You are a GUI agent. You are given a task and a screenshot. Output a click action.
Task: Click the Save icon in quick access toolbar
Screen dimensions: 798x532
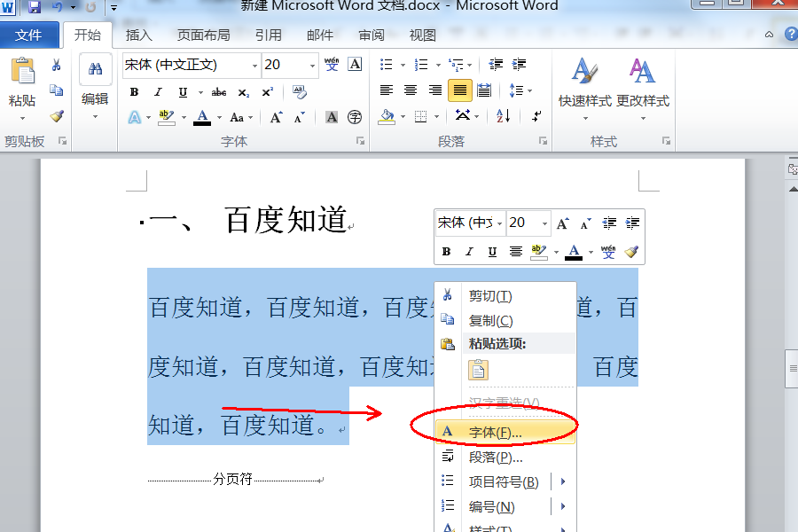click(34, 6)
